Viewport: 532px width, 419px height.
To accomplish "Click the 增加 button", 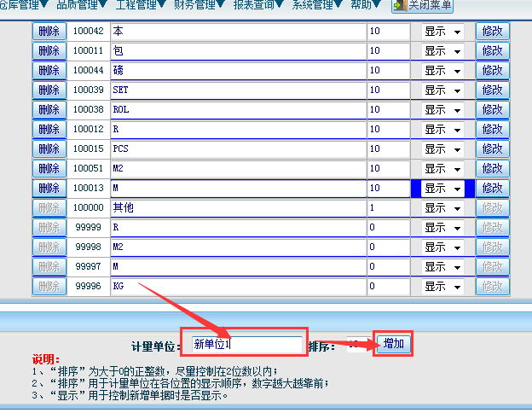I will pyautogui.click(x=394, y=344).
